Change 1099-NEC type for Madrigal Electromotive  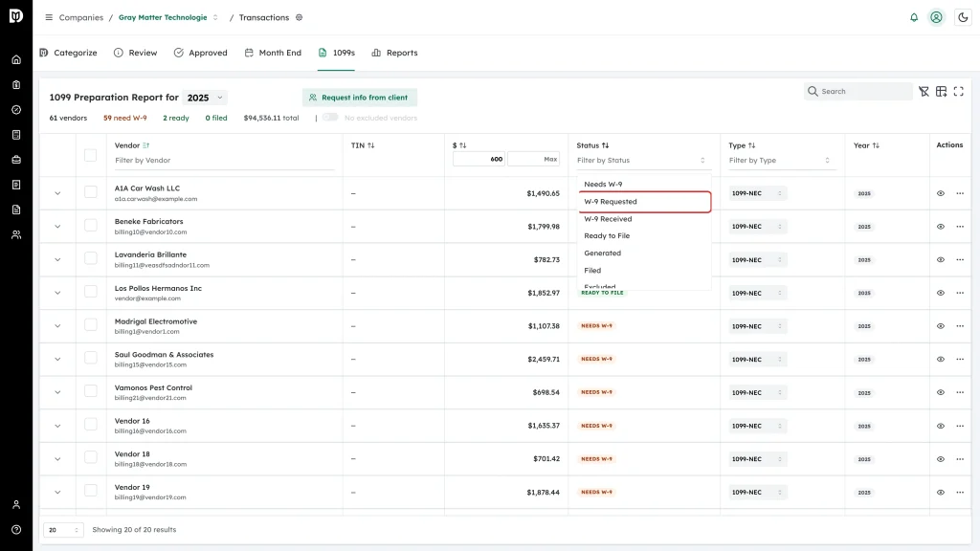pos(757,326)
